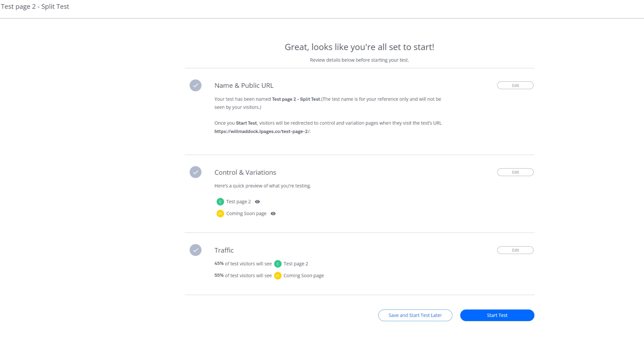The image size is (644, 361).
Task: Click the yellow V1 variation badge
Action: pos(220,214)
